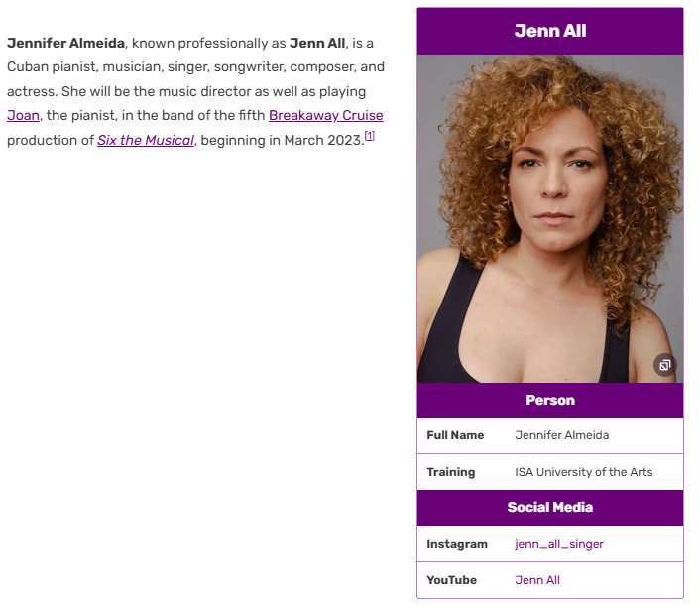Jump to footnote reference 1

pyautogui.click(x=369, y=136)
